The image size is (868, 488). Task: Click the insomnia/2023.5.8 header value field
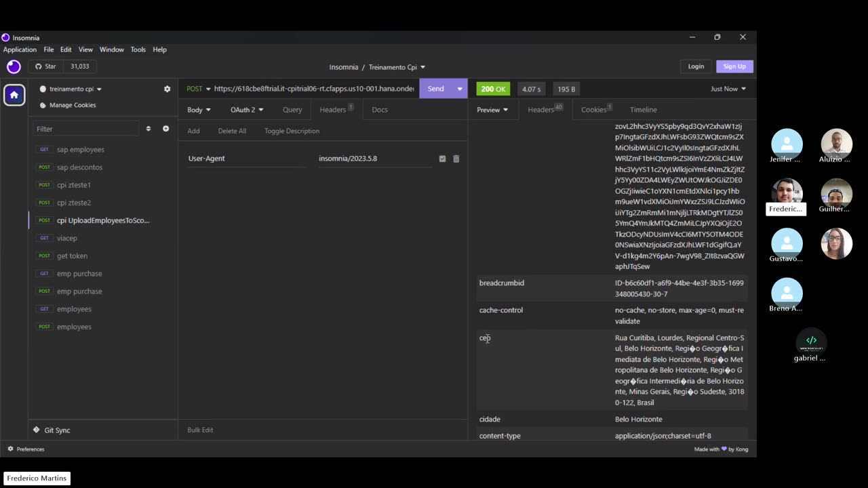tap(375, 159)
